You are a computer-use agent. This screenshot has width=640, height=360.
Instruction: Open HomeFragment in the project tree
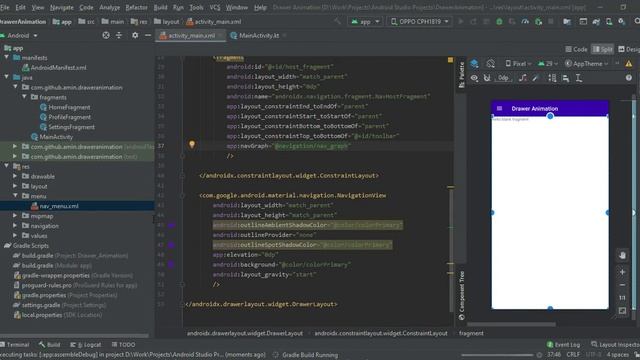65,107
